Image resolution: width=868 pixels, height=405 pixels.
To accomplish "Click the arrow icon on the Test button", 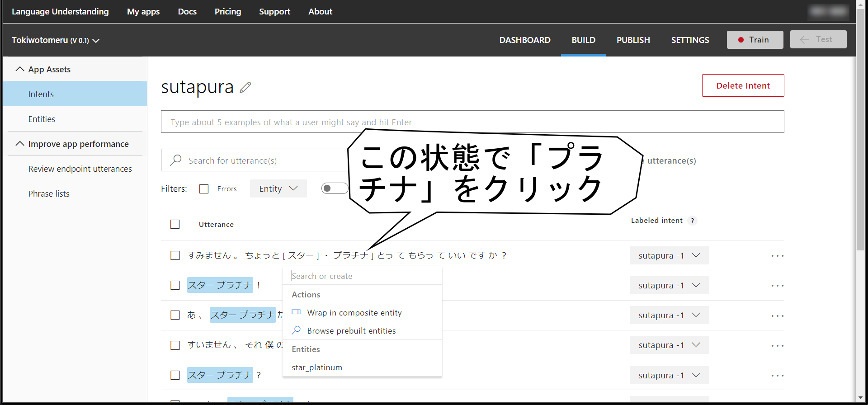I will click(x=804, y=40).
